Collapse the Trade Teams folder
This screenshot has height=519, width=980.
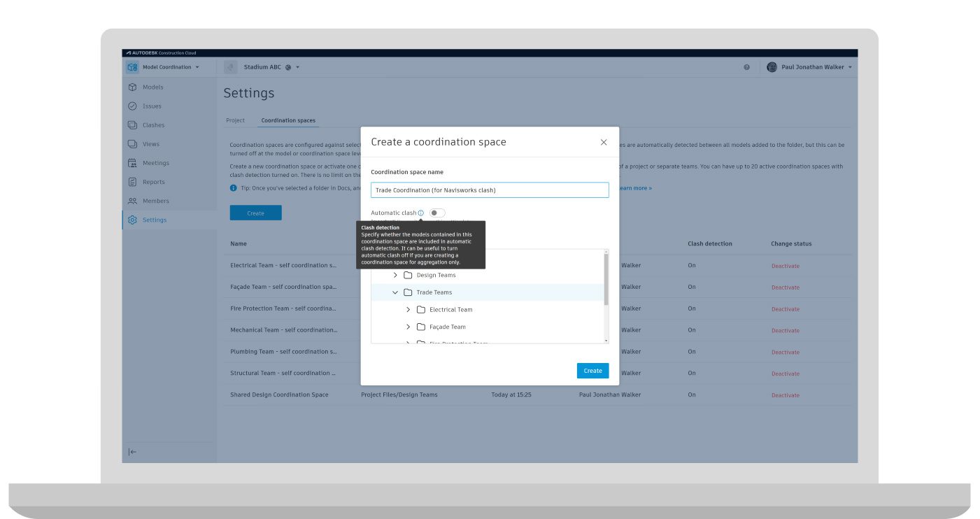[x=395, y=292]
